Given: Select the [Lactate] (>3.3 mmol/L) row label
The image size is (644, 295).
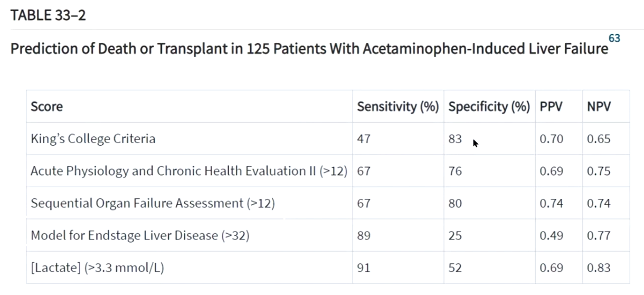Looking at the screenshot, I should [x=97, y=268].
